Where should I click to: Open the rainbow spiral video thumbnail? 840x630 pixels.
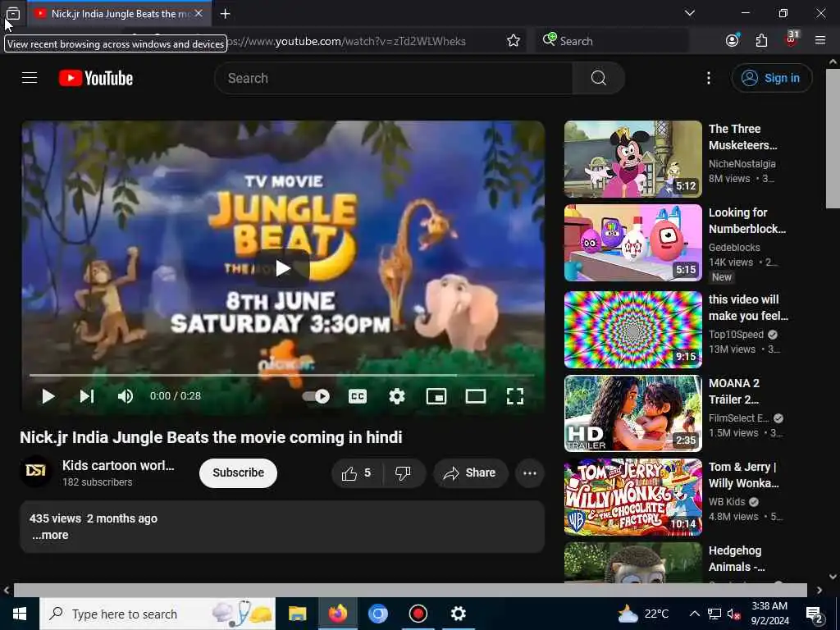click(632, 330)
